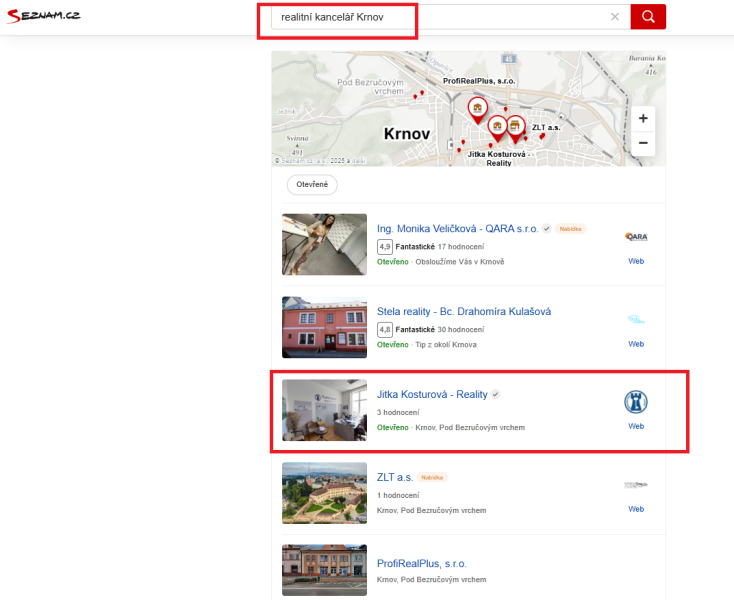This screenshot has width=734, height=600.
Task: Click the Jitka Kosturová tower logo
Action: (x=636, y=402)
